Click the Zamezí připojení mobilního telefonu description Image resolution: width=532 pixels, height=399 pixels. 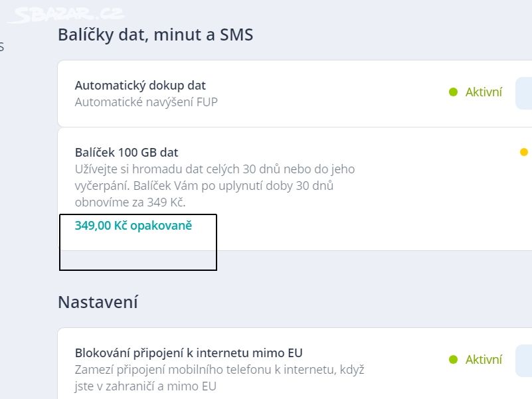click(220, 378)
